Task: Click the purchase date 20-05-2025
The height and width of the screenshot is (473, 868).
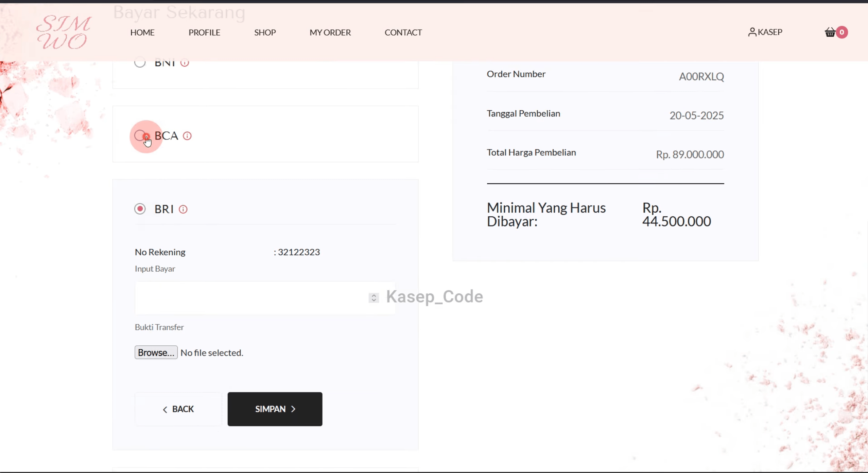Action: pyautogui.click(x=696, y=116)
